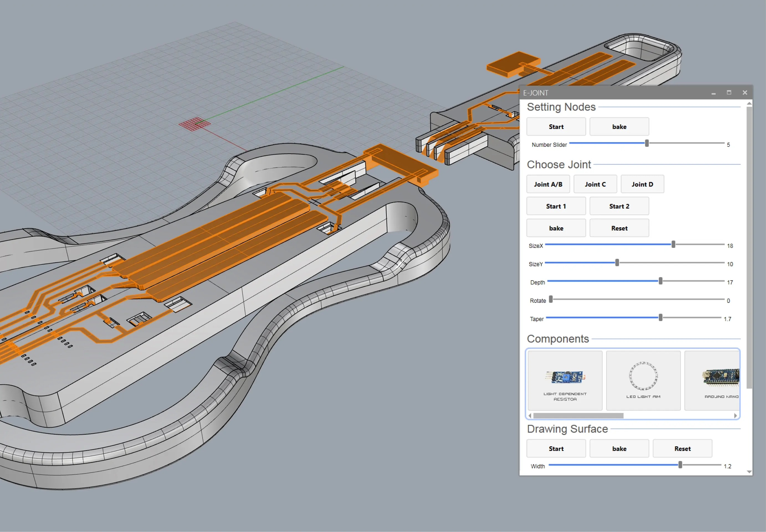Click the Taper slider handle

point(660,318)
